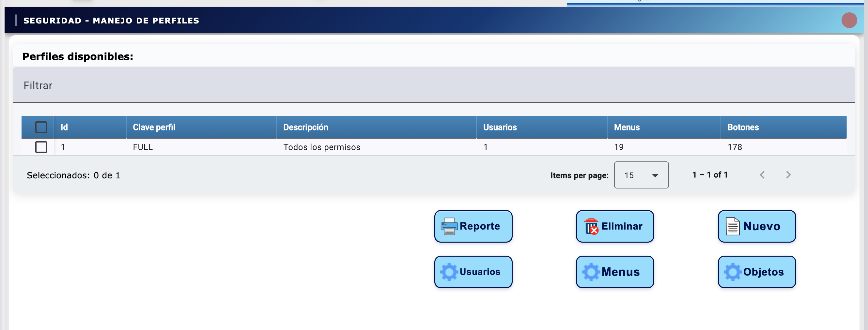868x330 pixels.
Task: Check the box for the FULL profile row
Action: pyautogui.click(x=41, y=147)
